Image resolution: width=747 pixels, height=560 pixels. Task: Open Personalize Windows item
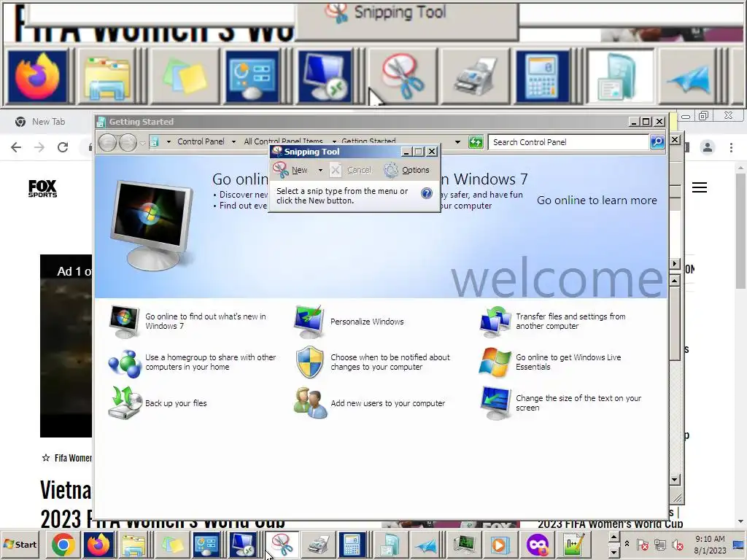[x=349, y=322]
